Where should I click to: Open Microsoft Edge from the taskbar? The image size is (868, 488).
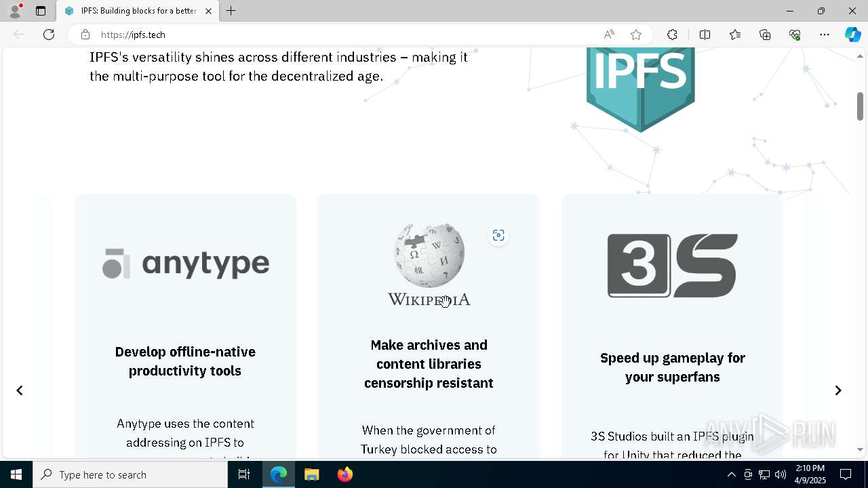coord(279,474)
